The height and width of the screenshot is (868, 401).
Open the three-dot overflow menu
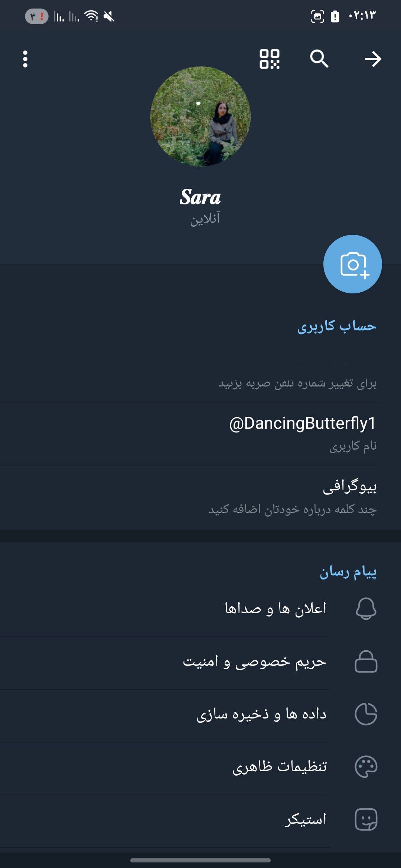click(25, 59)
